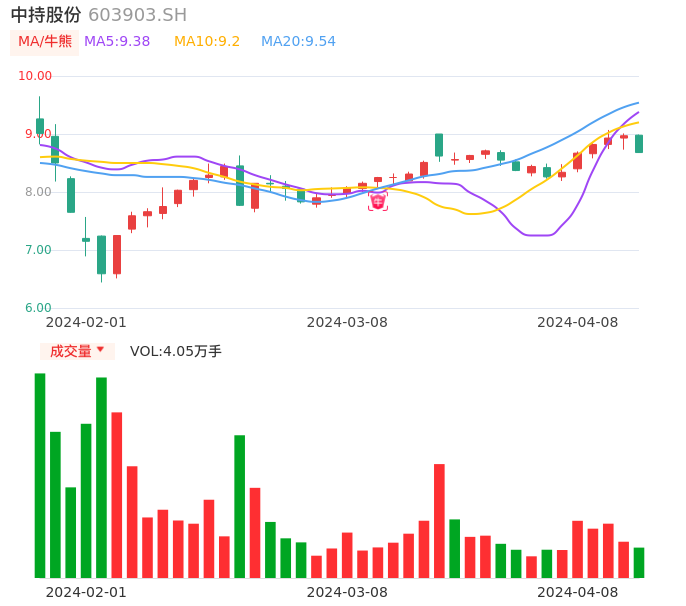
Task: Click the 10.00 price axis label
Action: pos(35,76)
